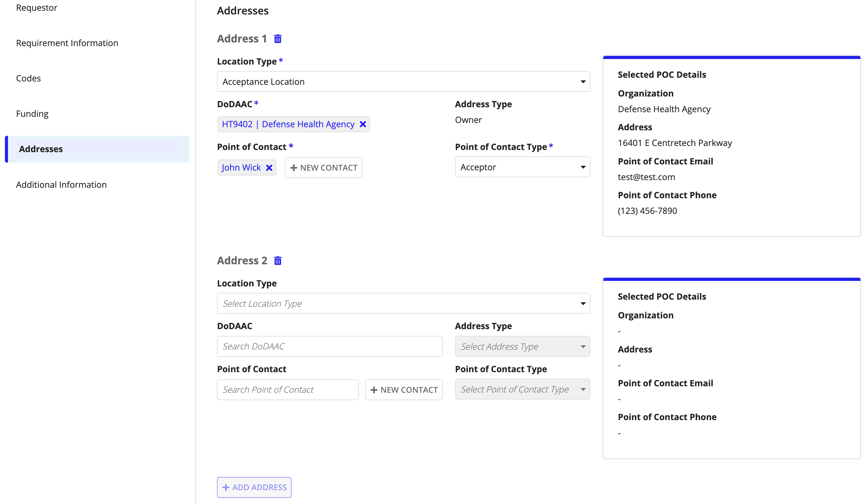Focus the Search DoDAAC field
The width and height of the screenshot is (866, 504).
(329, 347)
